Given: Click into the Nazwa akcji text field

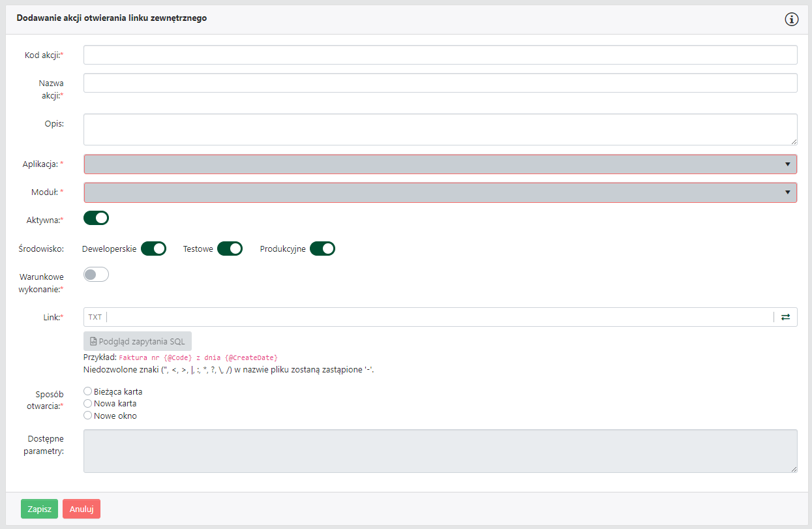Looking at the screenshot, I should pos(440,83).
